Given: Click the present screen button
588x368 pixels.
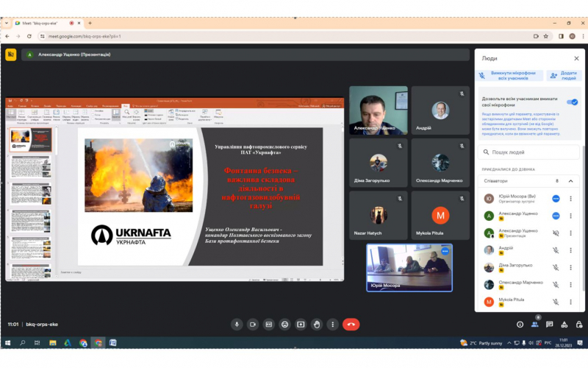Looking at the screenshot, I should point(301,325).
